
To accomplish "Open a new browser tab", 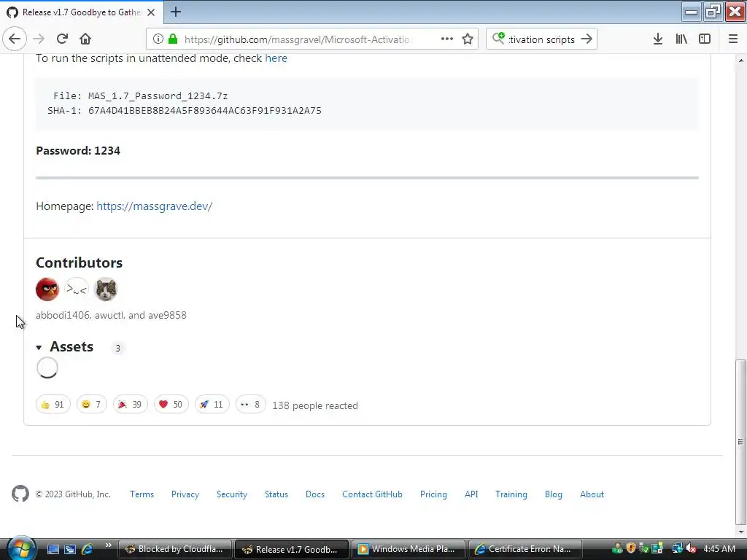I will [175, 12].
